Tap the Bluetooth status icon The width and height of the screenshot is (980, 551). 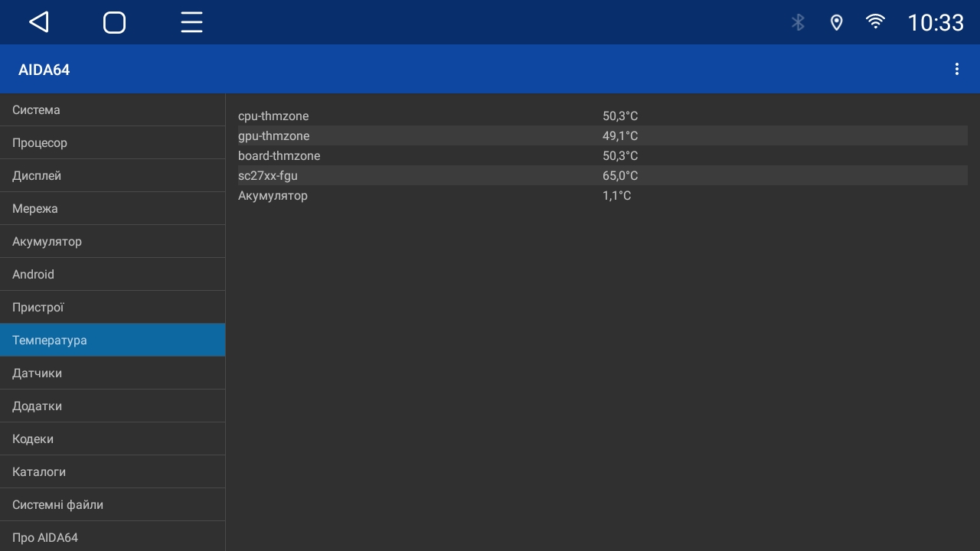pos(798,22)
